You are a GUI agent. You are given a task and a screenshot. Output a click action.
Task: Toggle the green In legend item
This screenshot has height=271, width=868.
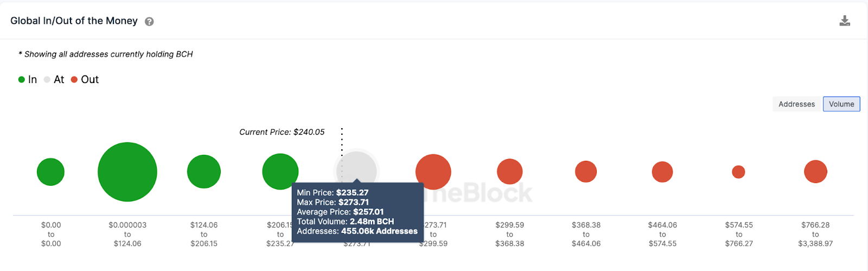(28, 80)
